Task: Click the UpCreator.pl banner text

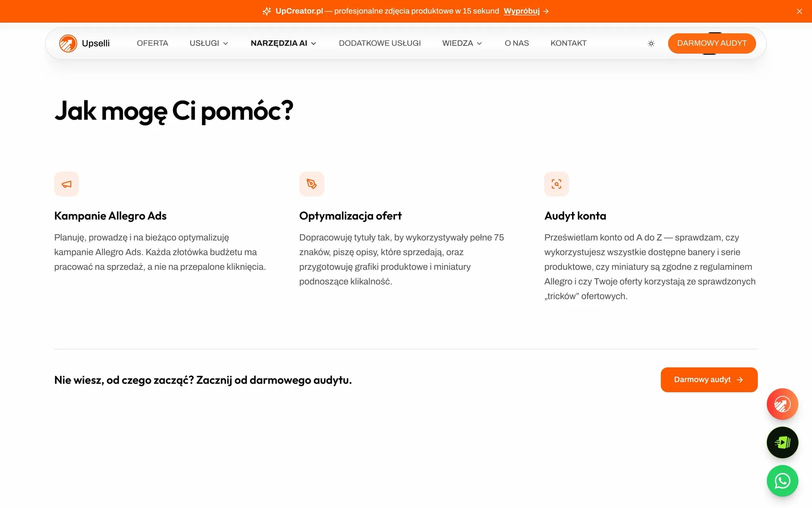Action: click(x=299, y=11)
